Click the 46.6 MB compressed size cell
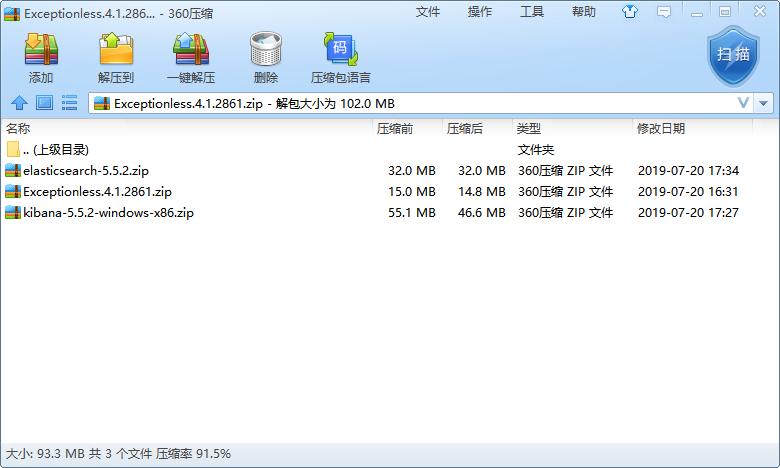The image size is (780, 468). (482, 212)
